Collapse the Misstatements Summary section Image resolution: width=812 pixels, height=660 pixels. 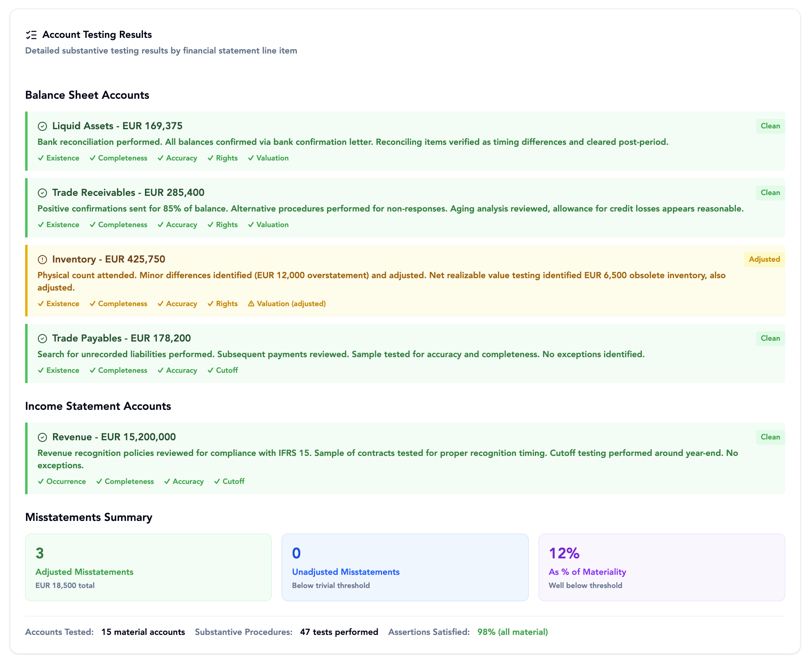[x=89, y=517]
